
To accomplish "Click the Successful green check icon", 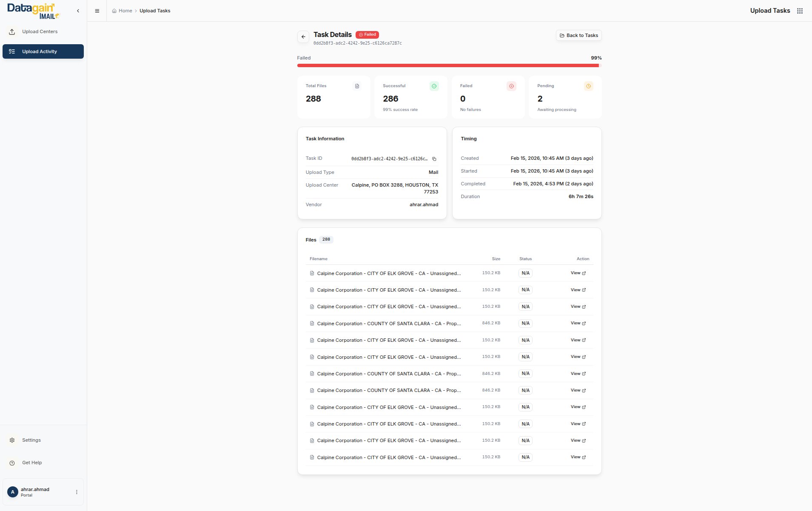I will pyautogui.click(x=434, y=86).
